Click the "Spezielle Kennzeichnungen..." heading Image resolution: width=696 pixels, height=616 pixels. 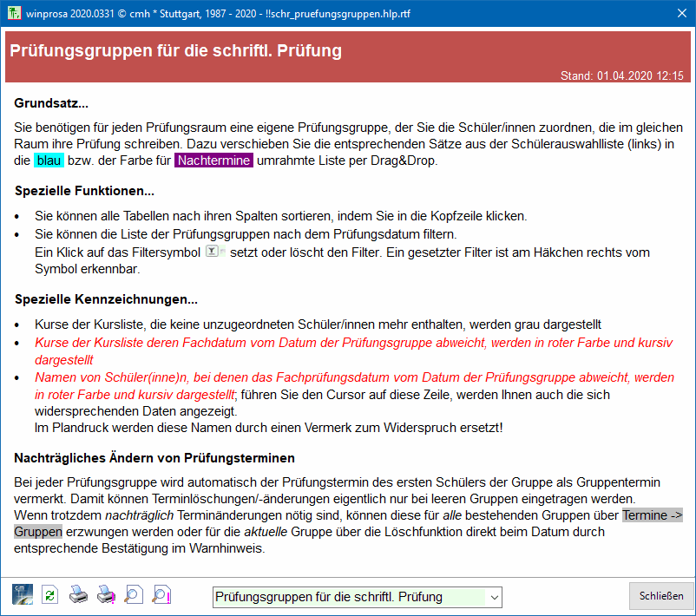[106, 300]
